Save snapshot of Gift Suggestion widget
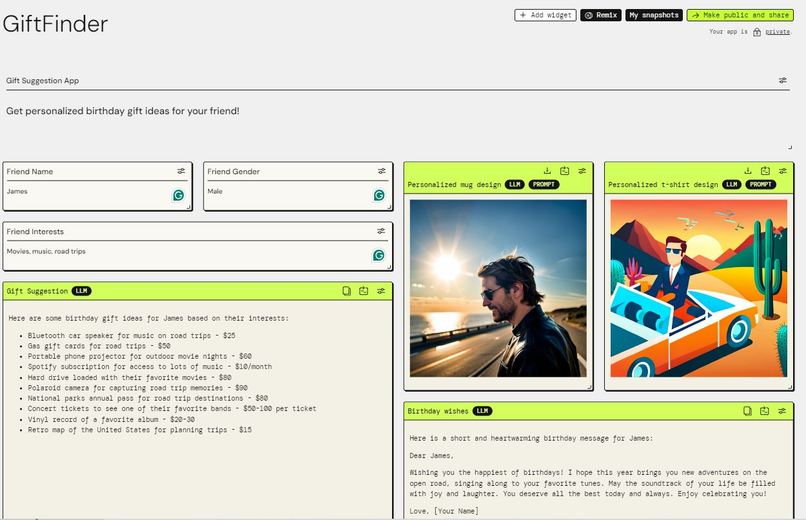The height and width of the screenshot is (520, 806). tap(363, 291)
